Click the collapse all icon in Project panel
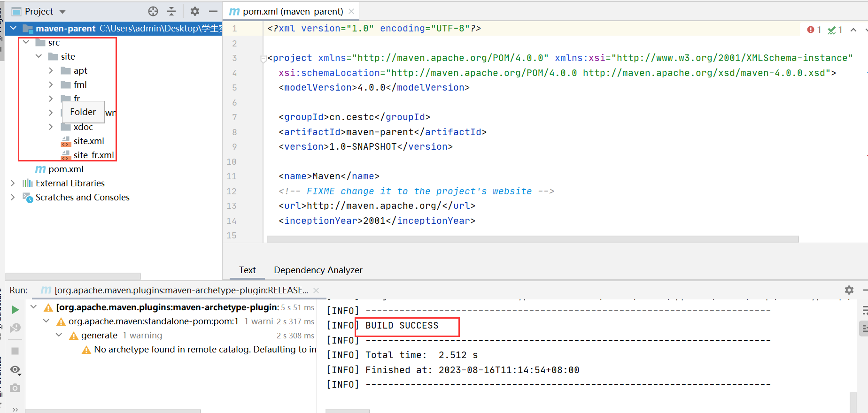 point(171,11)
